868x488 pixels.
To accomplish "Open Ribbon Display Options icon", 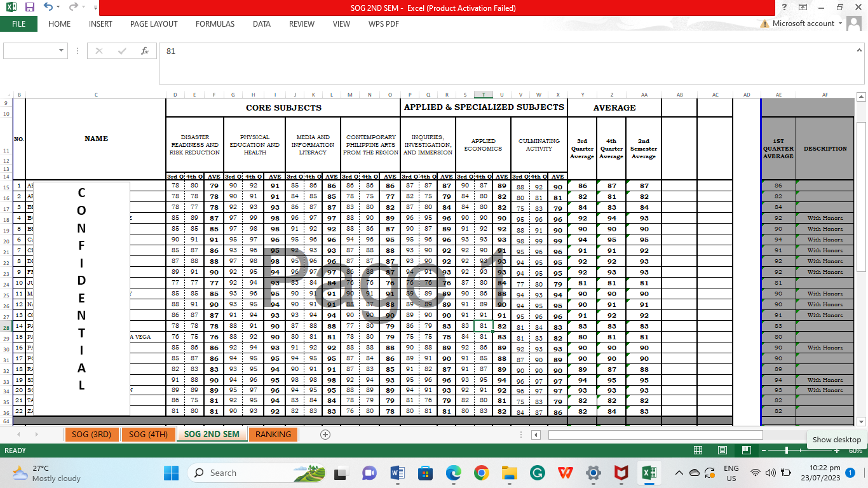I will (803, 8).
